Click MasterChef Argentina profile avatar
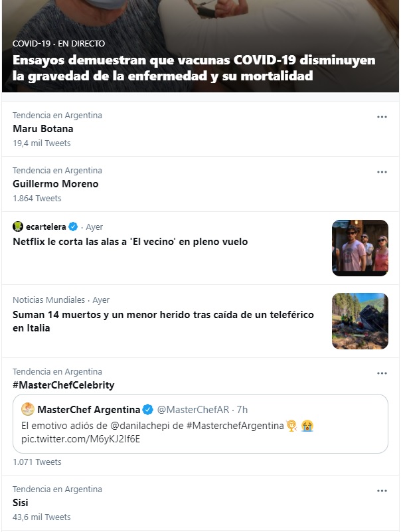Image resolution: width=401 pixels, height=532 pixels. pos(28,409)
